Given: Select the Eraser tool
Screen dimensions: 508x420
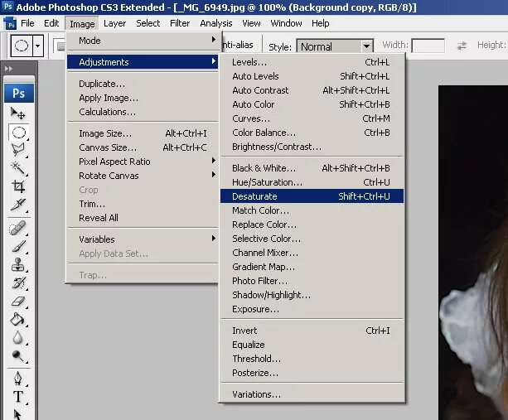Looking at the screenshot, I should [18, 302].
